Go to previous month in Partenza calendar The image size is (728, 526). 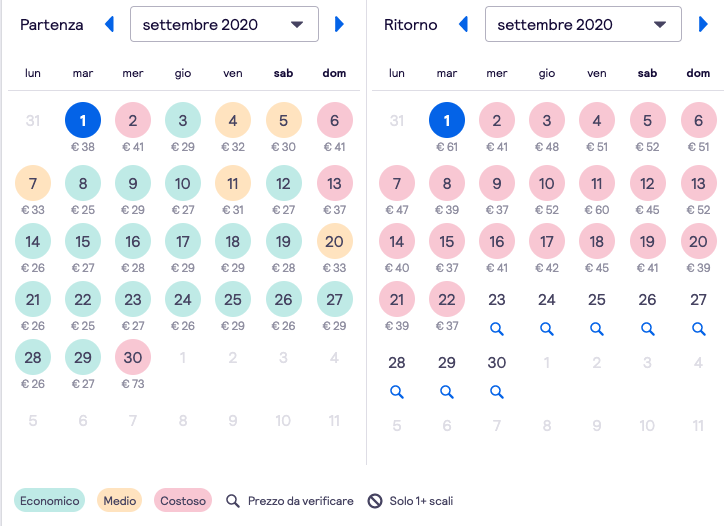[x=110, y=24]
